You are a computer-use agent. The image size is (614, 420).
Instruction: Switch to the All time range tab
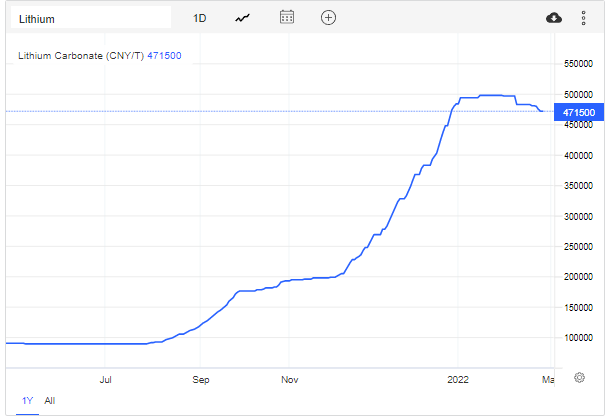[x=50, y=401]
